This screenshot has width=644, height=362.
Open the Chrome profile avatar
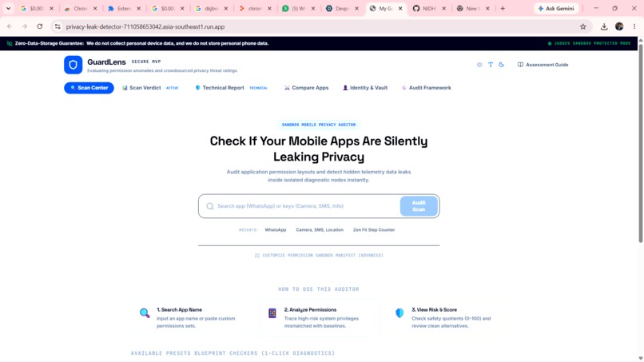click(x=619, y=26)
